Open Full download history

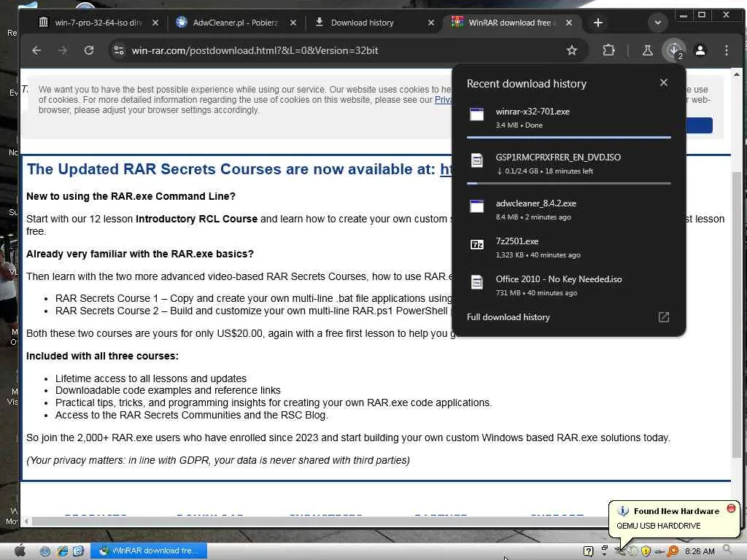[508, 317]
